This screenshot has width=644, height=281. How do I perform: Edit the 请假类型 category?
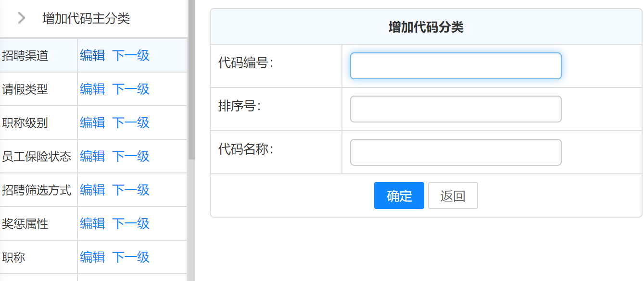92,89
